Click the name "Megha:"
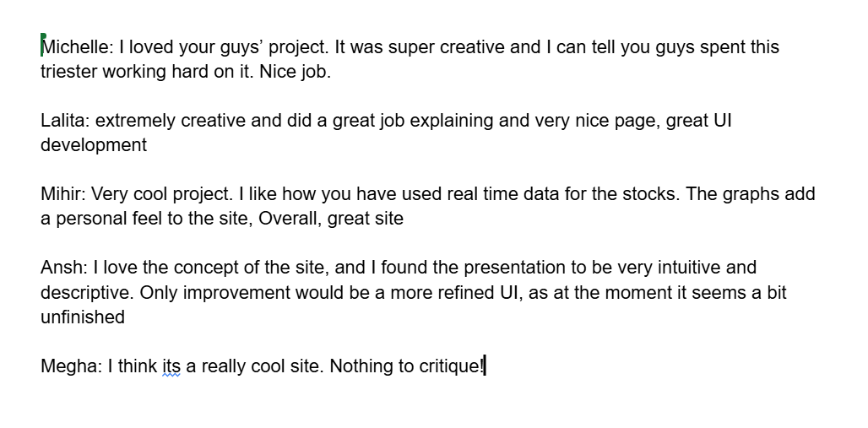The width and height of the screenshot is (868, 428). [x=71, y=367]
